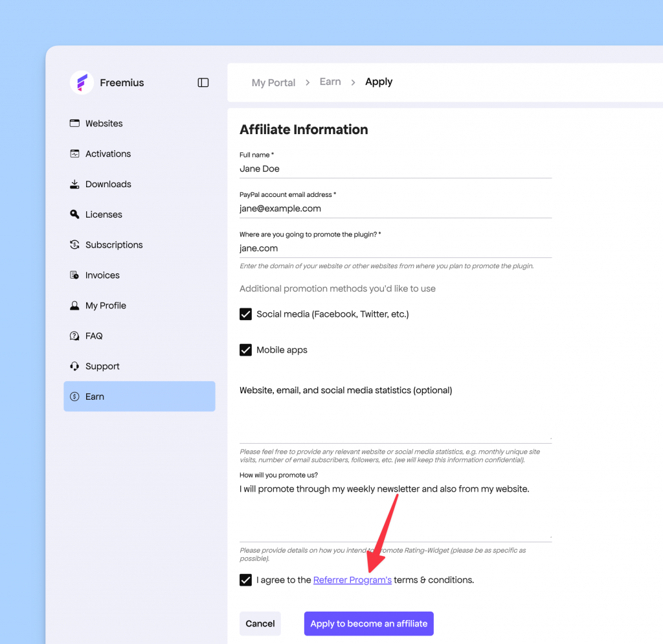Select the Support menu item
The height and width of the screenshot is (644, 663).
point(139,366)
